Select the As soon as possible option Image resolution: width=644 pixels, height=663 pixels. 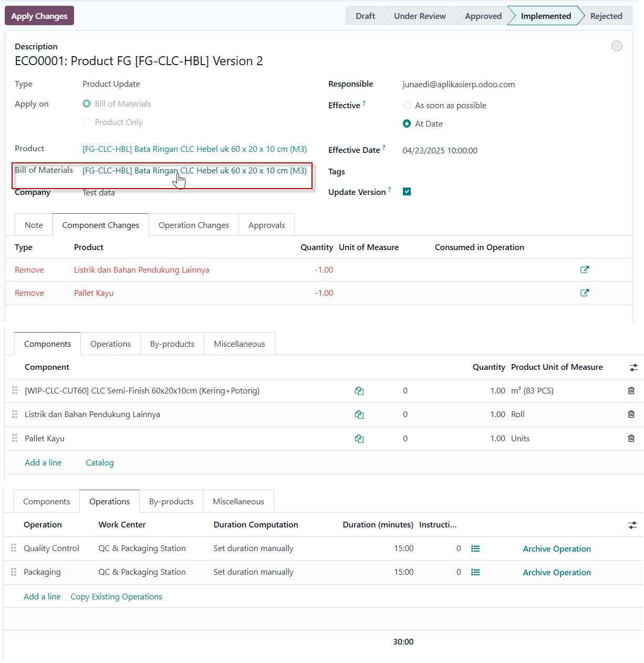pos(407,105)
